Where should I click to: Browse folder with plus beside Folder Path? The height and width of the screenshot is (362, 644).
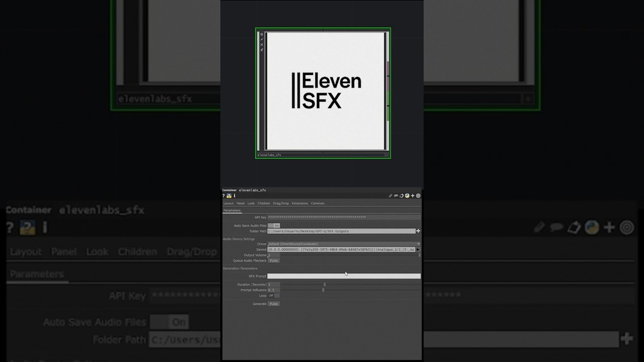[418, 231]
